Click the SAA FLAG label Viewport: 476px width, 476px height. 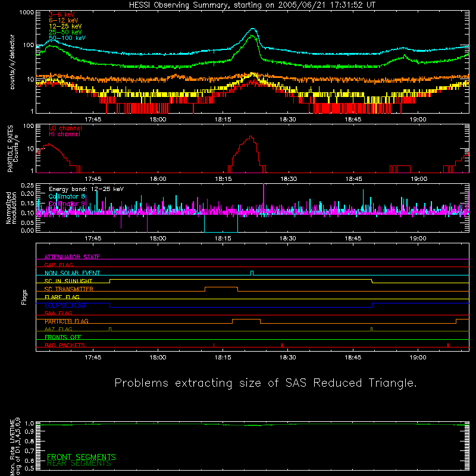[58, 313]
